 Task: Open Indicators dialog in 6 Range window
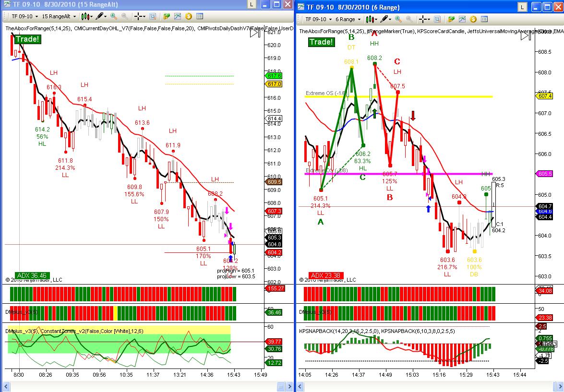tap(462, 19)
